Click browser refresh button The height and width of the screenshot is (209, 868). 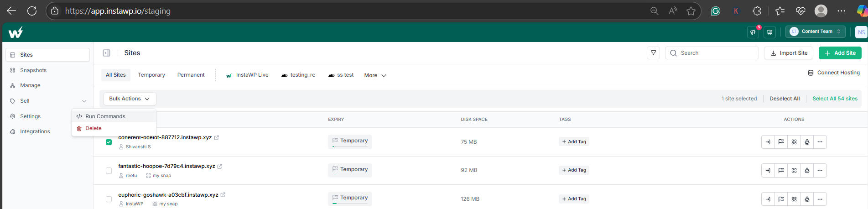pos(32,11)
